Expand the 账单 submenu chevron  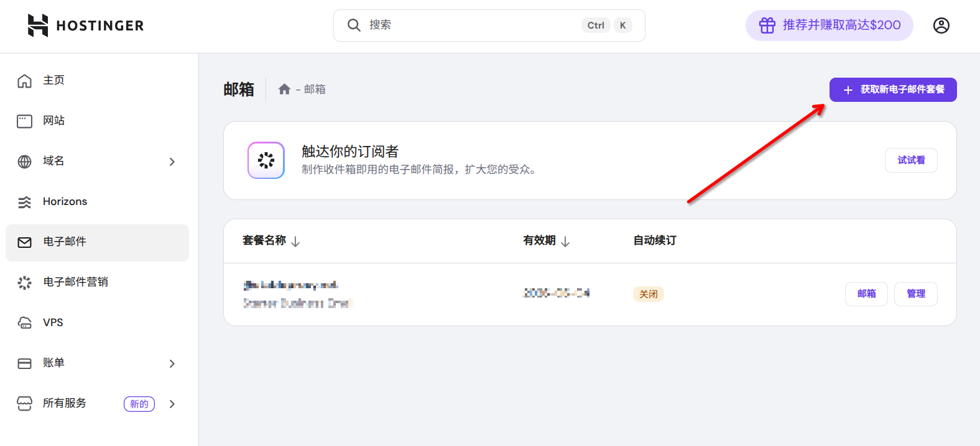(172, 363)
